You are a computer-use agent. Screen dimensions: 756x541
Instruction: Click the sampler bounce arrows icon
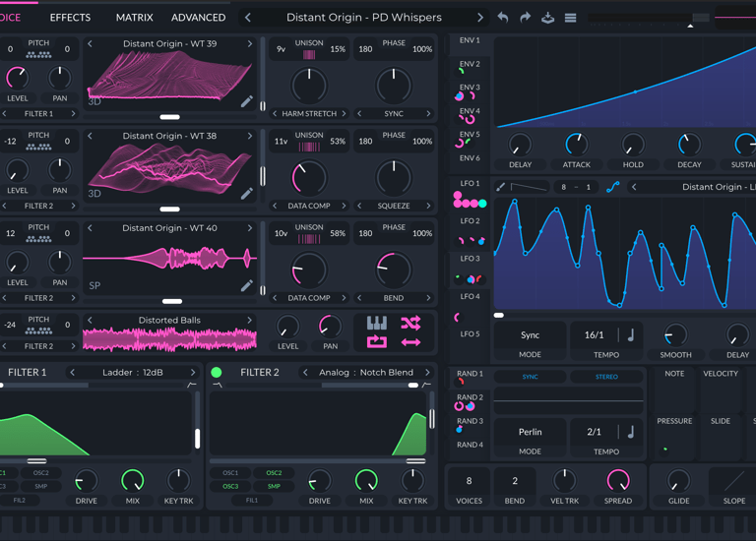point(410,342)
